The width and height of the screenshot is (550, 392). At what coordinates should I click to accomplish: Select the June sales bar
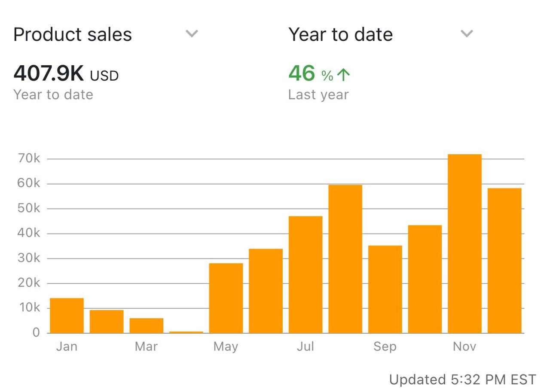click(266, 291)
